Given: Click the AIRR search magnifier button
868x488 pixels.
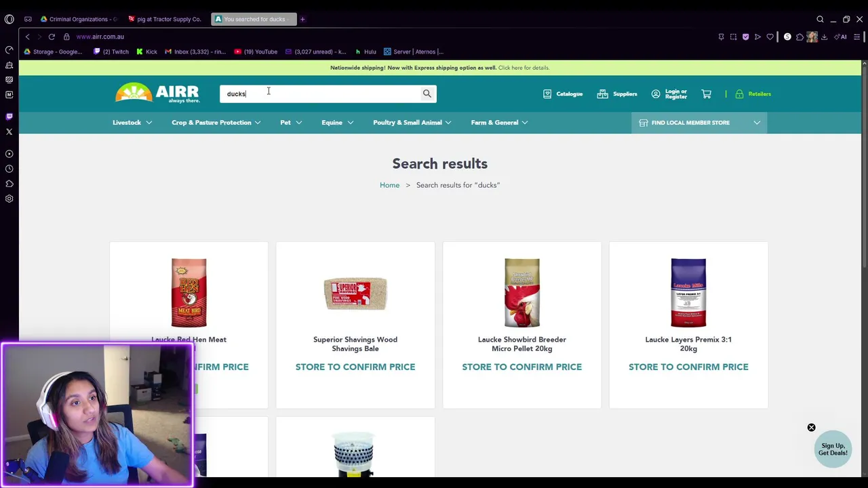Looking at the screenshot, I should pos(427,94).
